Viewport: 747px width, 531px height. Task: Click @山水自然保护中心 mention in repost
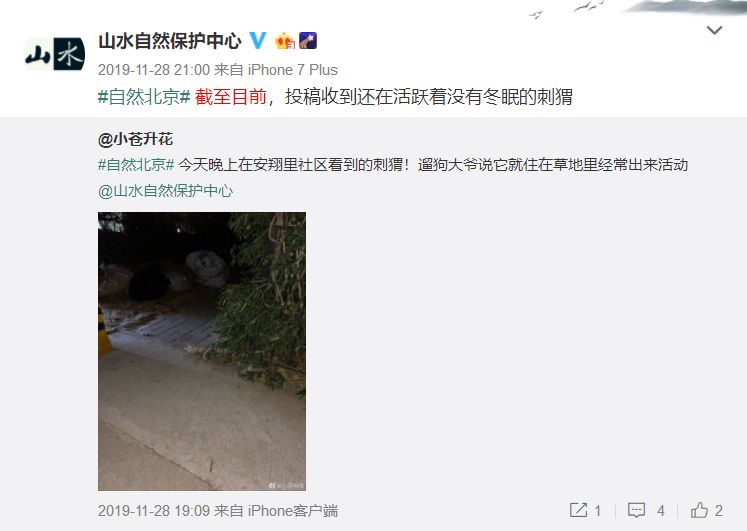point(165,191)
